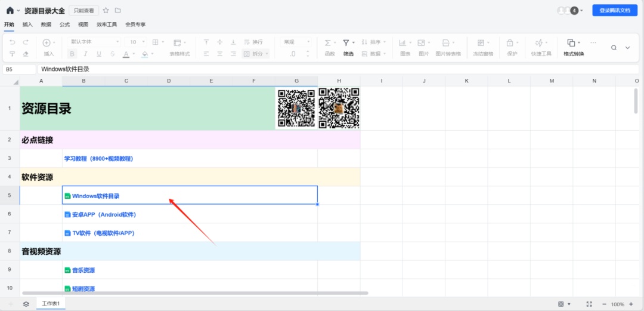Screen dimensions: 644x311
Task: Click the home icon at top left
Action: click(10, 11)
